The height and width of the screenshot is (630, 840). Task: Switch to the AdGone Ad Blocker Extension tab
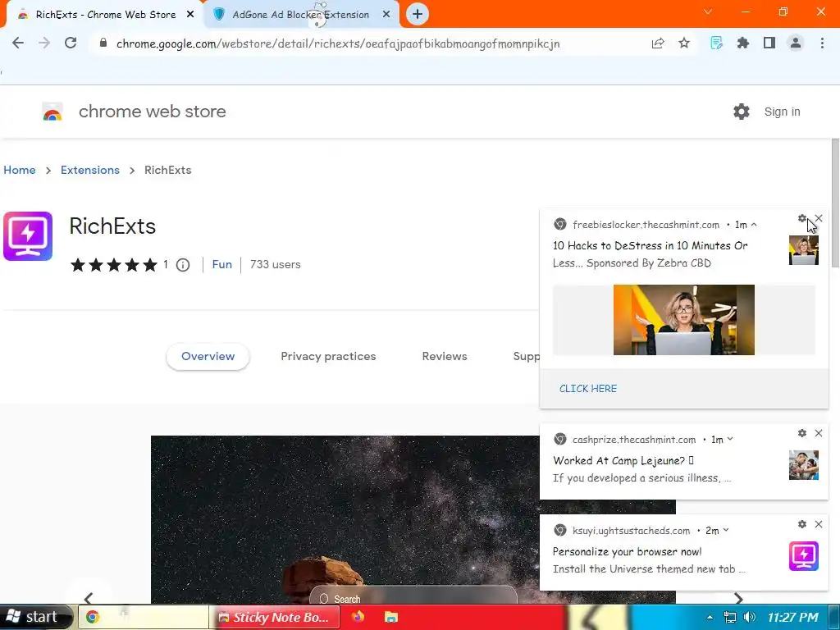[x=300, y=15]
